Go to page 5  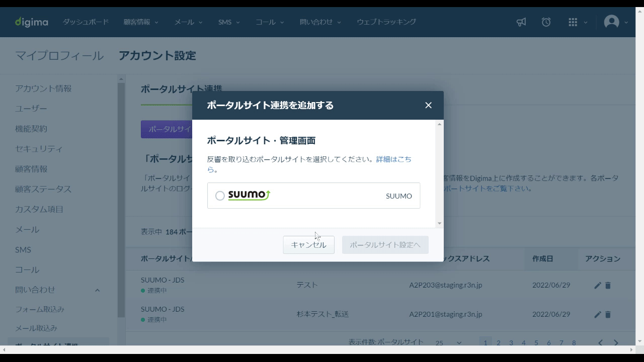pos(536,343)
